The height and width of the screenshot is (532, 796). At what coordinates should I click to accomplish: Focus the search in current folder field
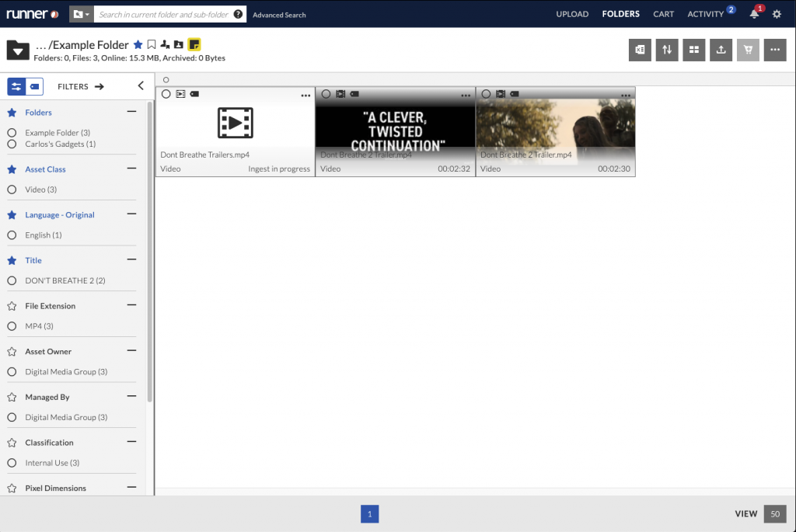tap(163, 14)
